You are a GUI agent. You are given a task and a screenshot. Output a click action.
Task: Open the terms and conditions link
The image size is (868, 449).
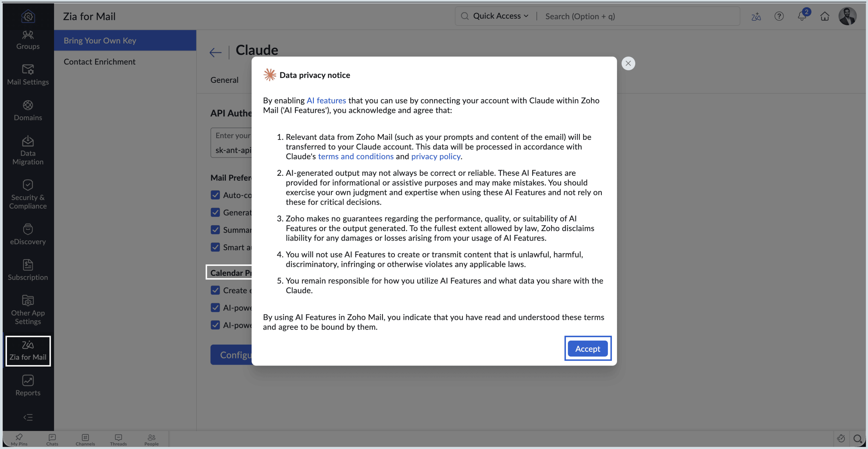[356, 156]
